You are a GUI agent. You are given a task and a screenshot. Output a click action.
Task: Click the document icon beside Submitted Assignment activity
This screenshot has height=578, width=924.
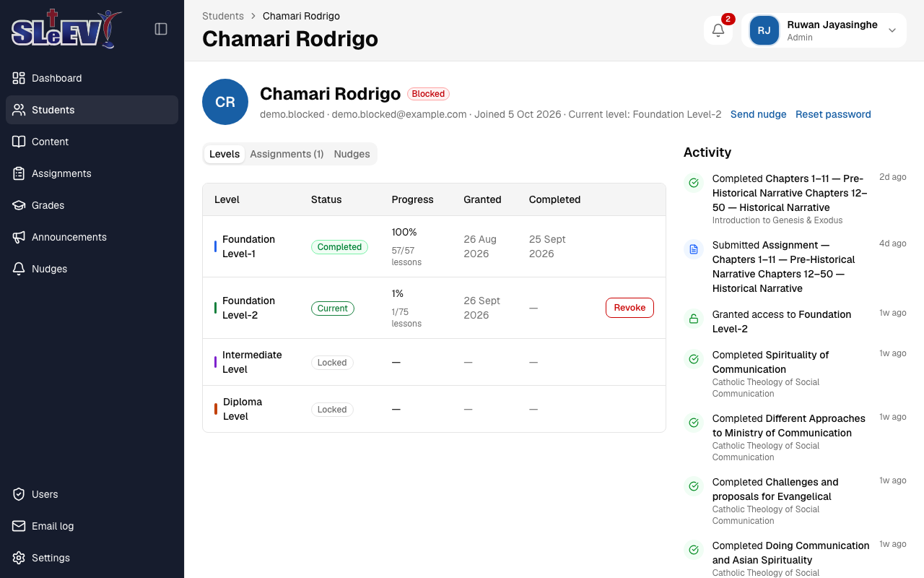point(694,249)
